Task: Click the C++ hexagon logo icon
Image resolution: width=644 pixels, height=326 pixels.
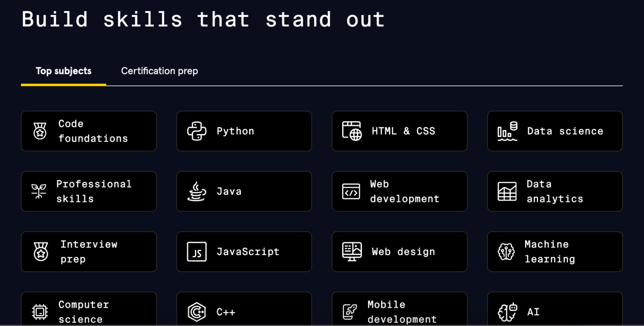Action: point(196,311)
